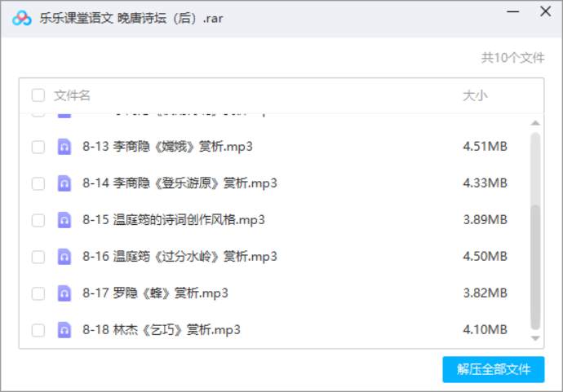Screen dimensions: 563x392
Task: Check the box for 8-13 李商隐《嫦娥》赏析.mp3
Action: [x=38, y=147]
